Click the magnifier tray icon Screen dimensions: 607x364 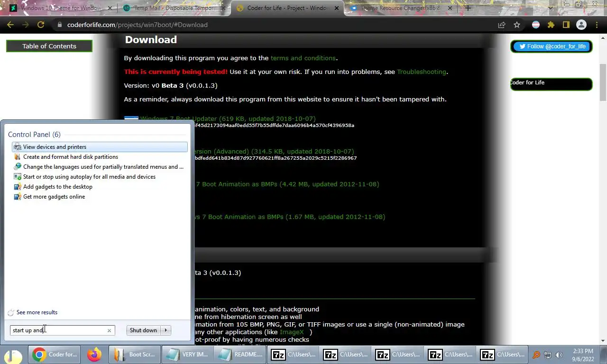point(536,355)
